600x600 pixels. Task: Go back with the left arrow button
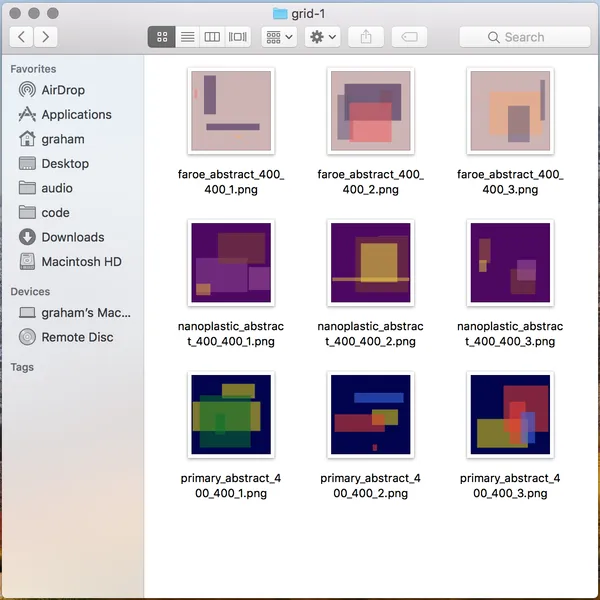click(x=21, y=37)
